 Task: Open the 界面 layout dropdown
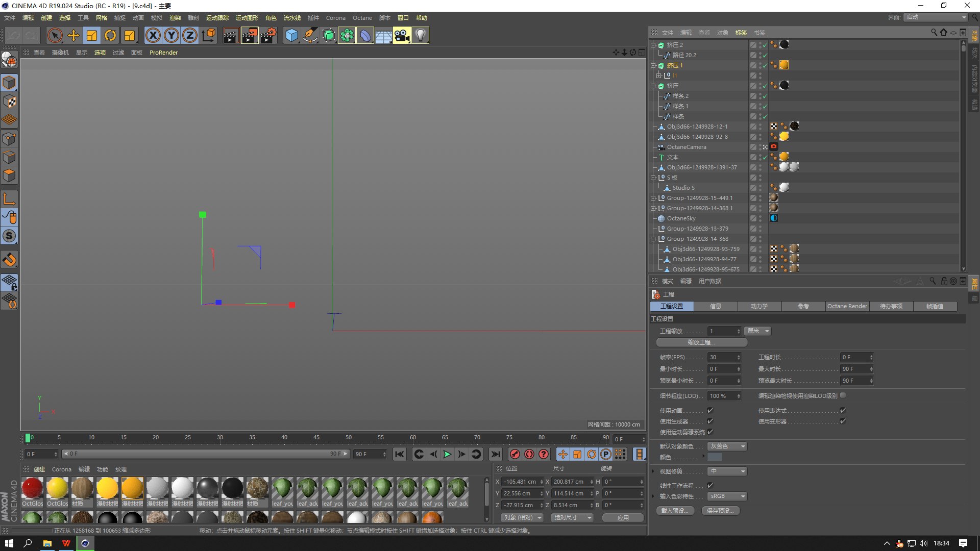pyautogui.click(x=936, y=17)
